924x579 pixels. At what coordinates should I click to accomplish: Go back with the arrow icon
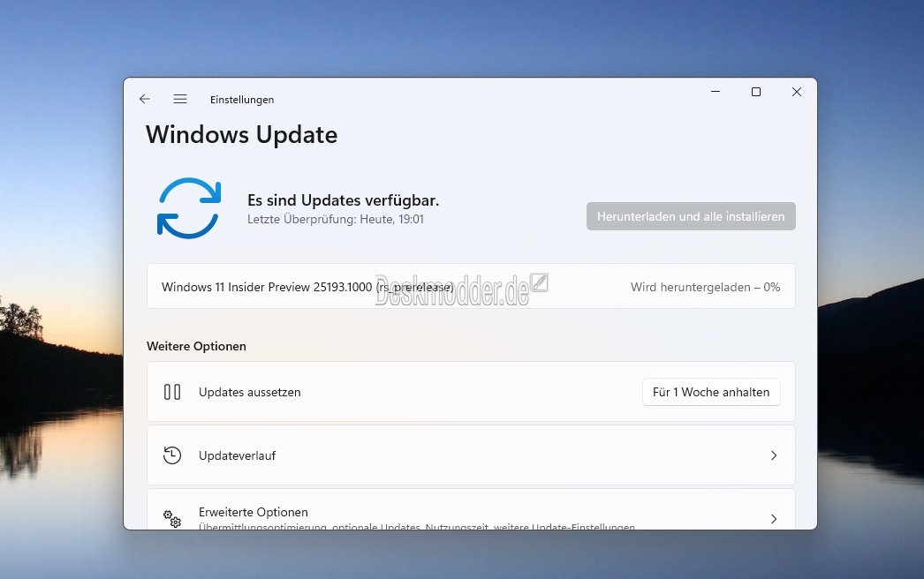145,99
